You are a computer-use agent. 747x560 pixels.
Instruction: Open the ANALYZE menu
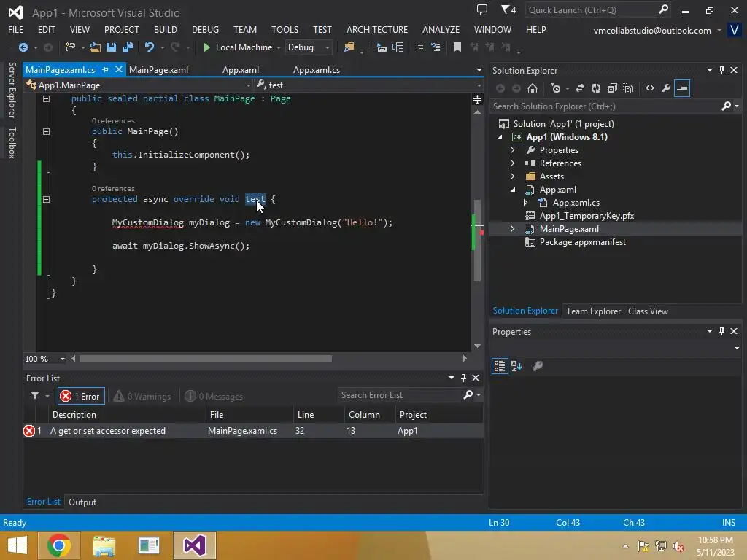click(x=441, y=29)
